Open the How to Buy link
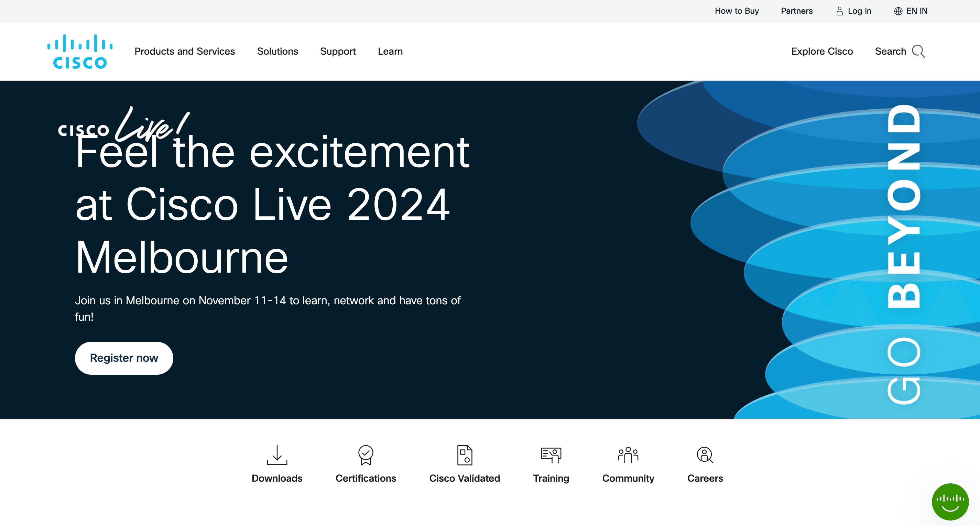This screenshot has width=980, height=526. tap(736, 11)
